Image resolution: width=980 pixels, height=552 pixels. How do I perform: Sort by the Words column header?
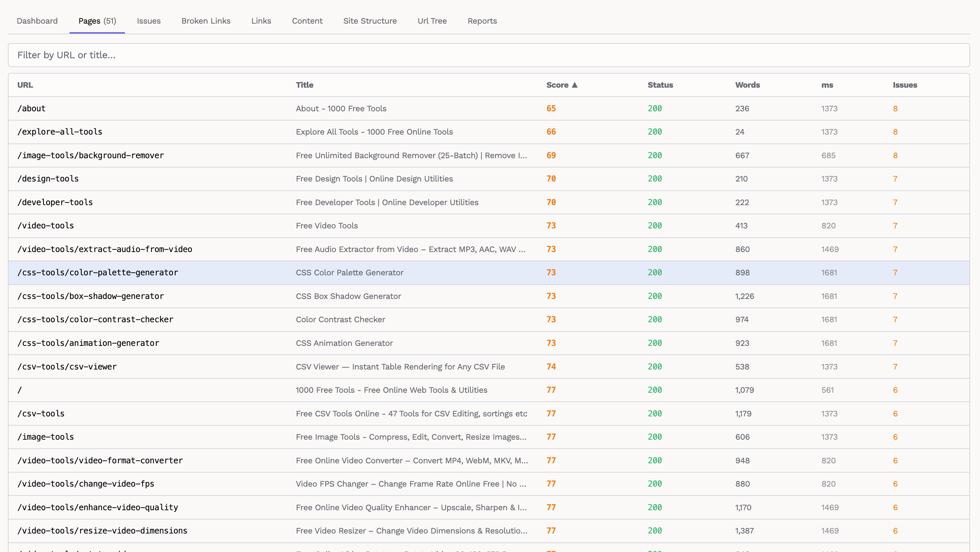point(747,85)
